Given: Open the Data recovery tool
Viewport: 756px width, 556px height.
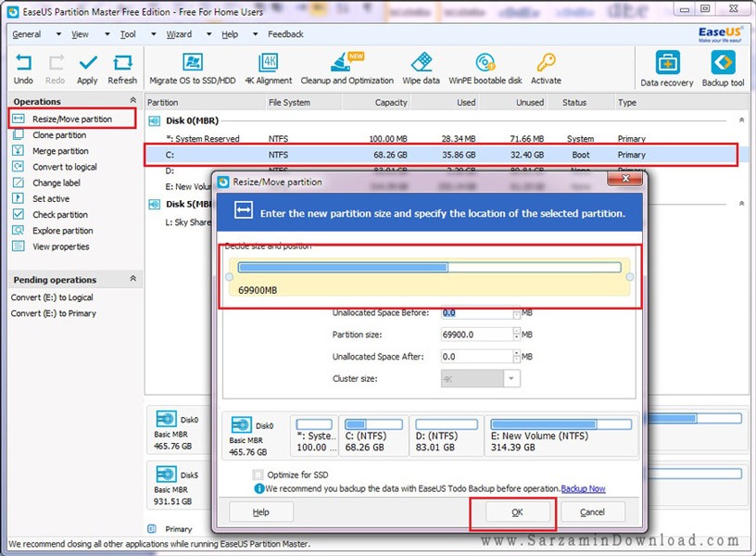Looking at the screenshot, I should click(666, 64).
